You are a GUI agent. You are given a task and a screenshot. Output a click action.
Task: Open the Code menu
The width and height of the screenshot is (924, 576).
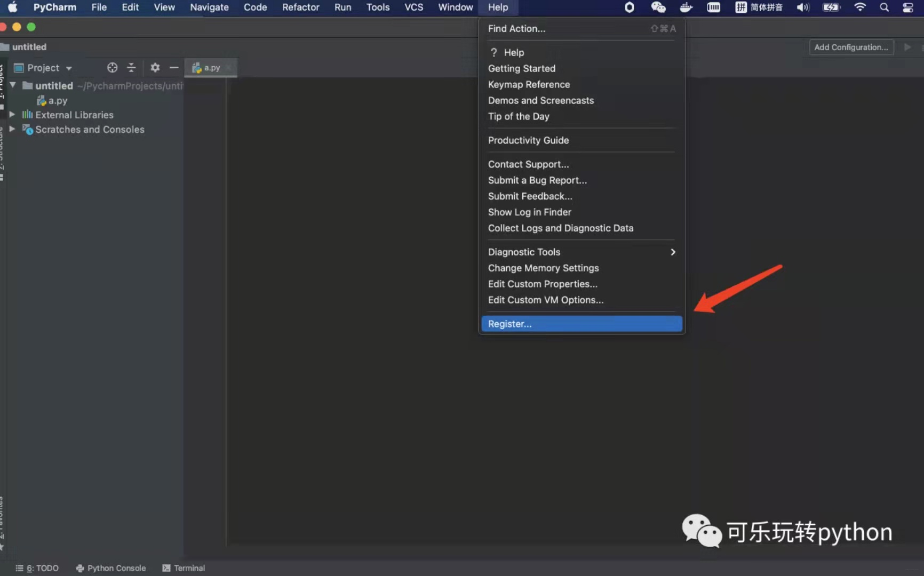255,7
